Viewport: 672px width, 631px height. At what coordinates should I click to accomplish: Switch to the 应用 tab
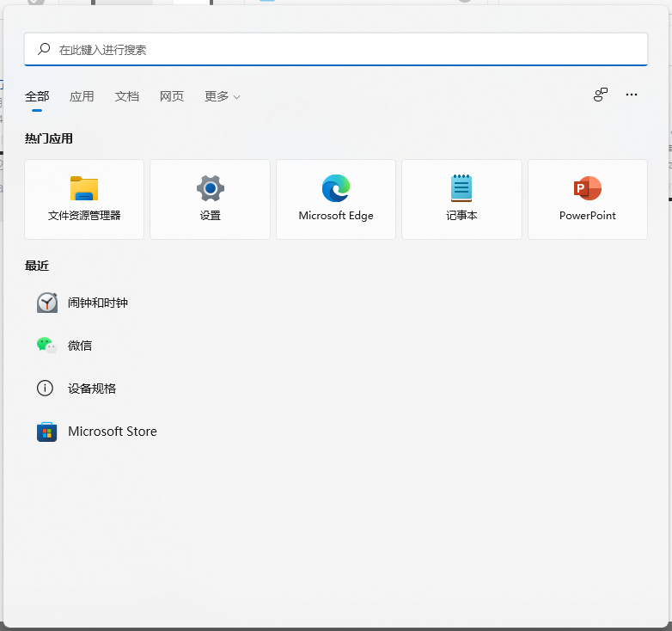[82, 96]
